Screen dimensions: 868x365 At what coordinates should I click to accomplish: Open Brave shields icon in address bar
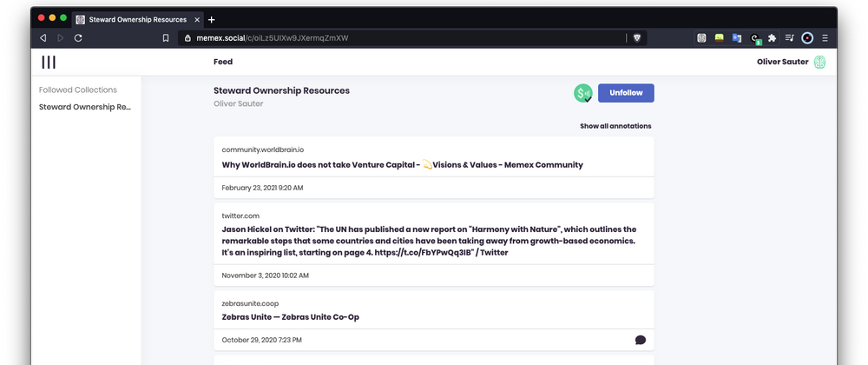coord(636,38)
